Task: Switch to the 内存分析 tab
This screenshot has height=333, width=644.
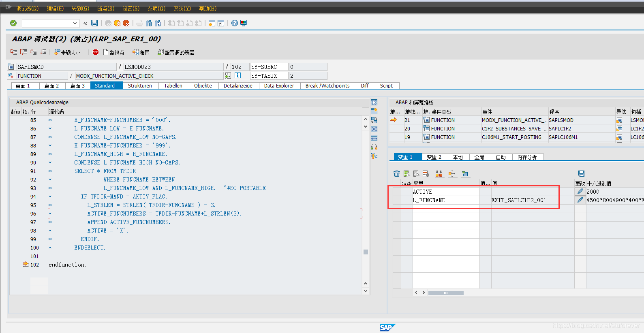Action: click(x=527, y=157)
